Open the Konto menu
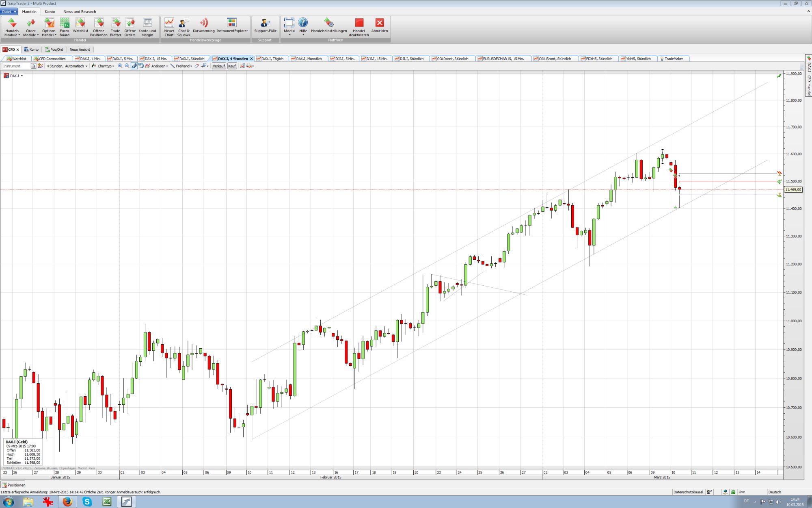The height and width of the screenshot is (508, 812). coord(50,11)
